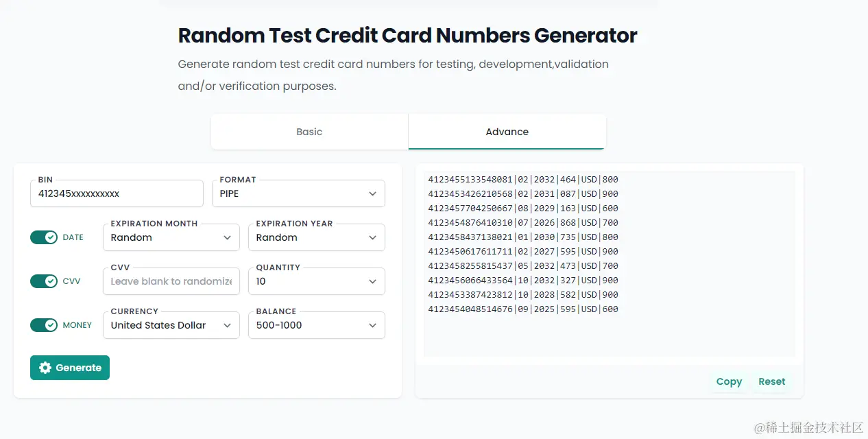Click the Currency chevron arrow

tap(228, 325)
